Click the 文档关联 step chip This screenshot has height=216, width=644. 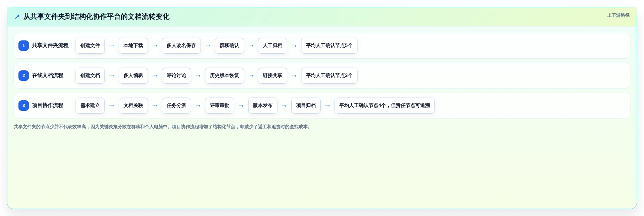[133, 106]
